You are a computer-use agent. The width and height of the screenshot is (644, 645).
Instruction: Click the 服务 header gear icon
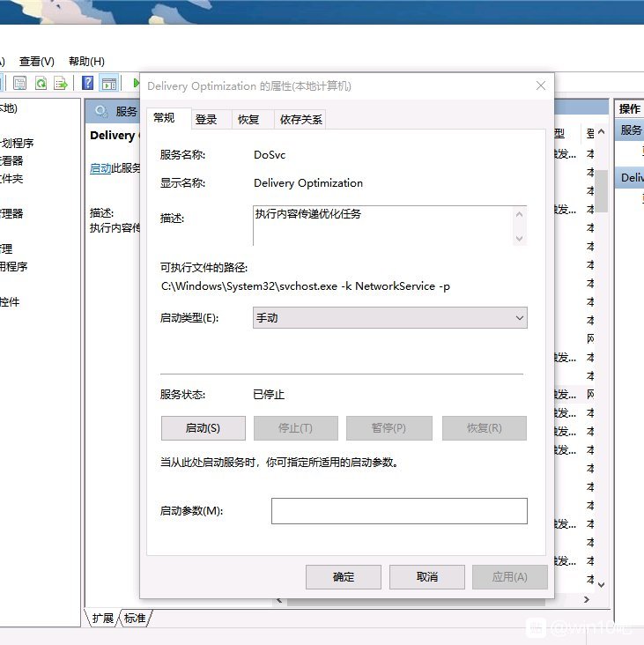coord(100,111)
